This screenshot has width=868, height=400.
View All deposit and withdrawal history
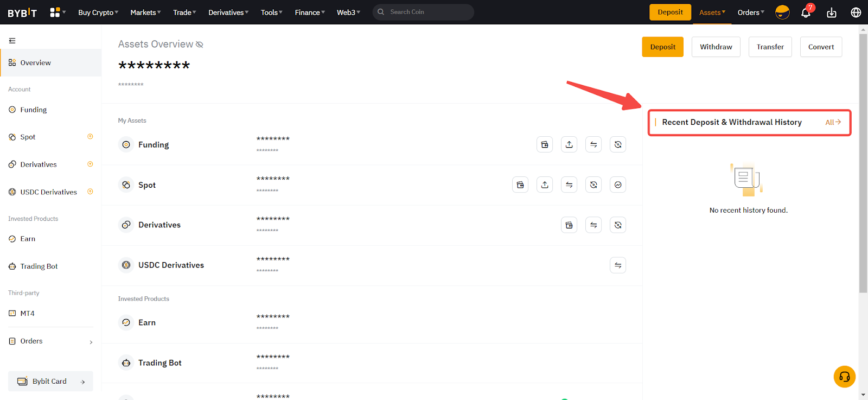pyautogui.click(x=833, y=122)
